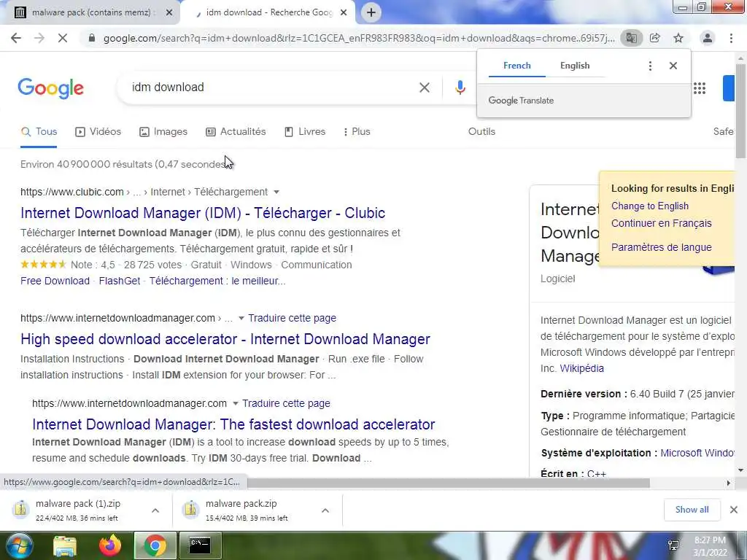Expand the Plus search options menu

(357, 132)
